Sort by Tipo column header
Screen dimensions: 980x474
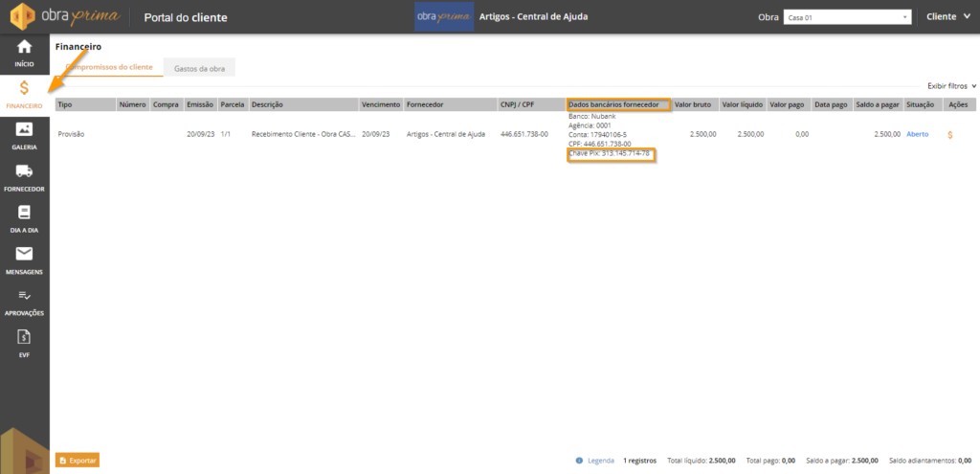point(85,105)
